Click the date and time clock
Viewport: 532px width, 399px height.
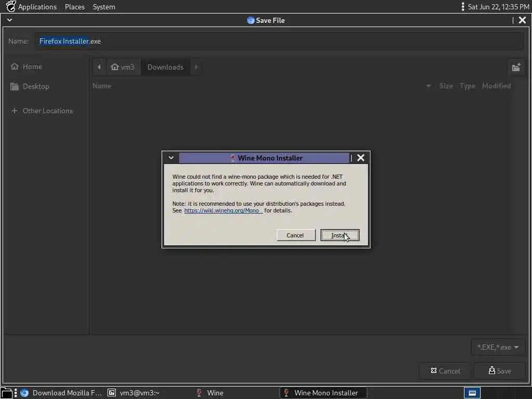(x=498, y=7)
